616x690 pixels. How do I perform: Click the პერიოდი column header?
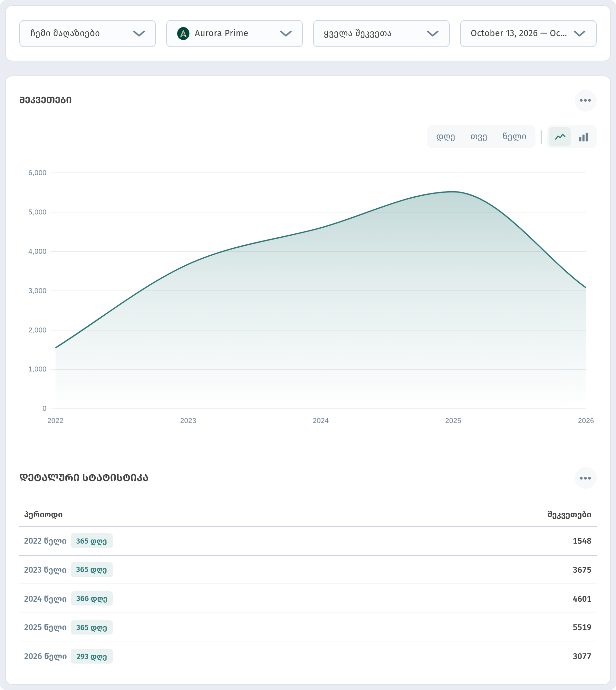tap(43, 514)
